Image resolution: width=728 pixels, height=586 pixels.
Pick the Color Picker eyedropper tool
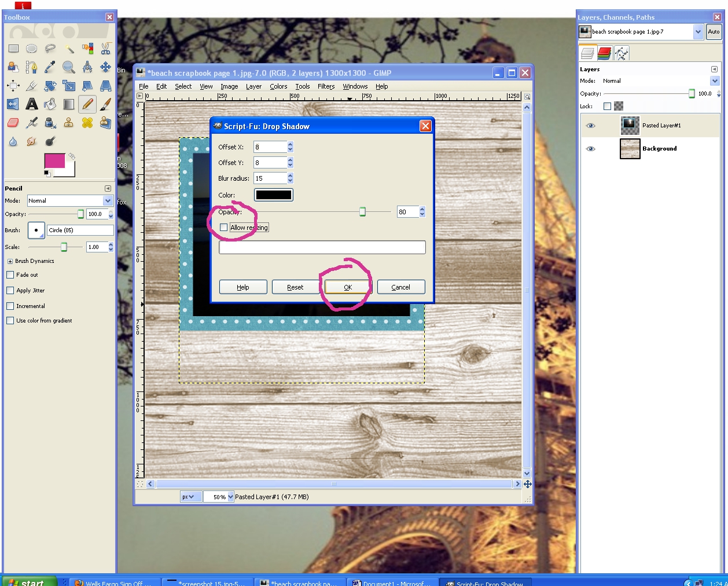pyautogui.click(x=50, y=67)
